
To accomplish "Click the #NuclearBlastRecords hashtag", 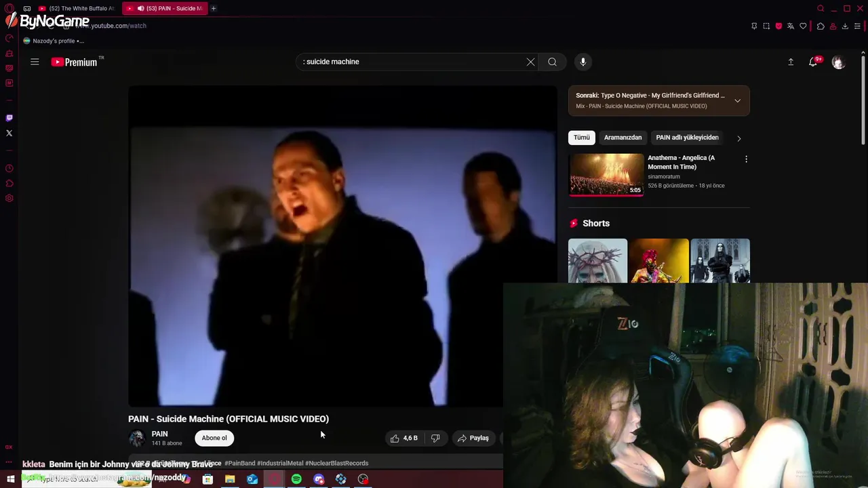I will pyautogui.click(x=337, y=463).
